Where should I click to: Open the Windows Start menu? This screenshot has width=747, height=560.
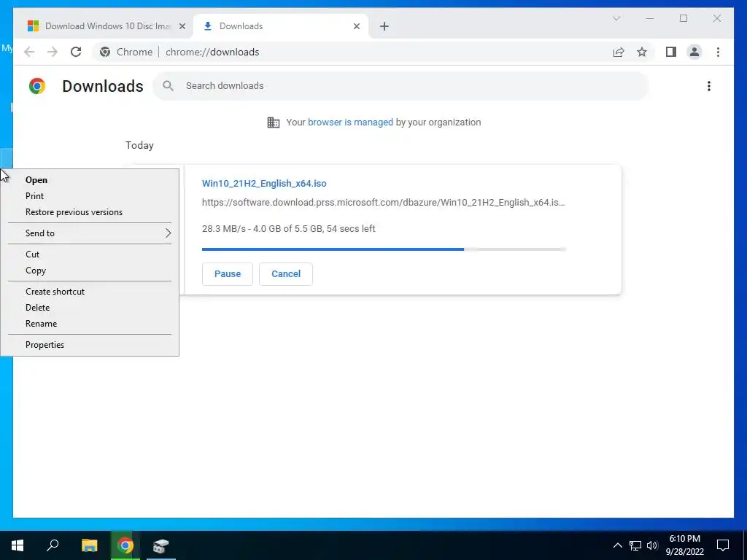click(x=18, y=545)
